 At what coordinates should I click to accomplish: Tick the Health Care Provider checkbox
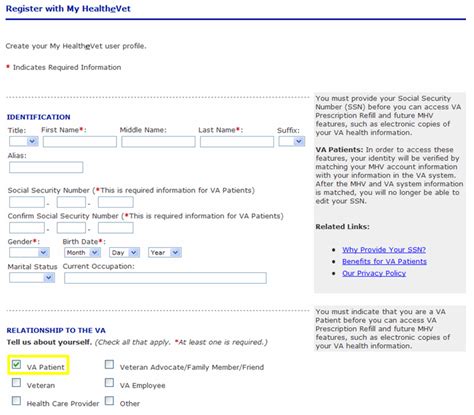16,401
